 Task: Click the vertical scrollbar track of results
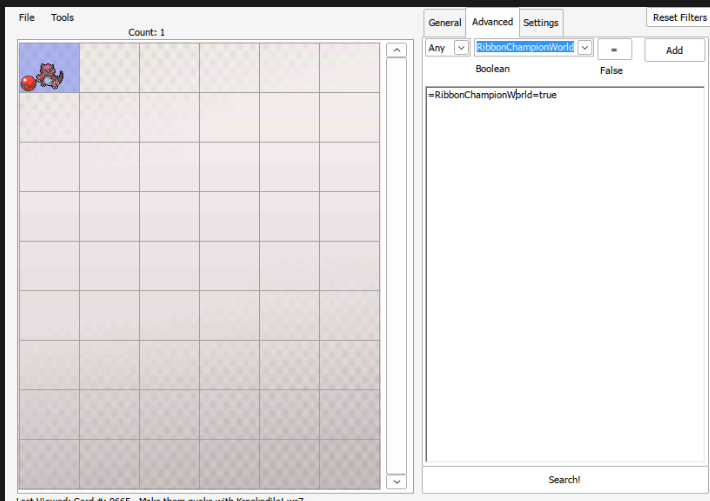click(x=397, y=265)
